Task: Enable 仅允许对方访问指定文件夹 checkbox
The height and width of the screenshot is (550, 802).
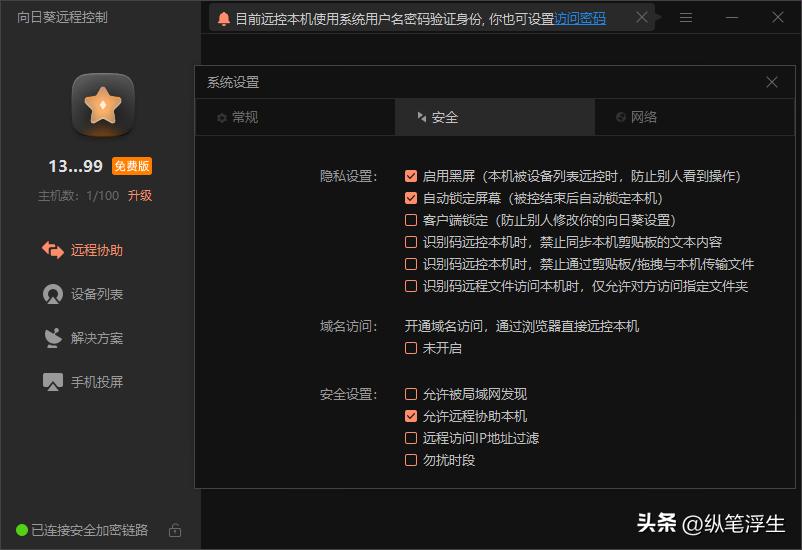Action: click(411, 286)
